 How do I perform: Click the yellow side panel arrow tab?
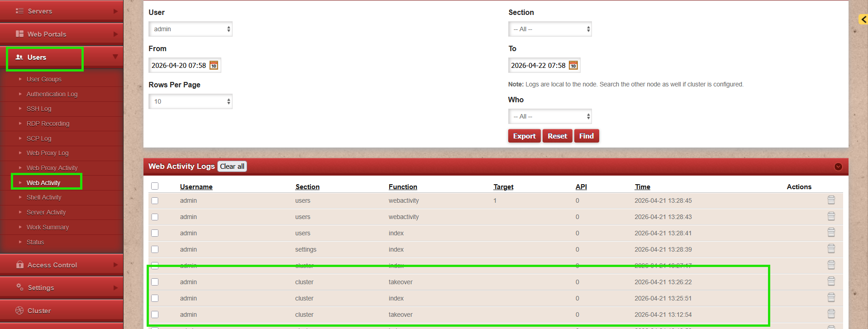[863, 19]
